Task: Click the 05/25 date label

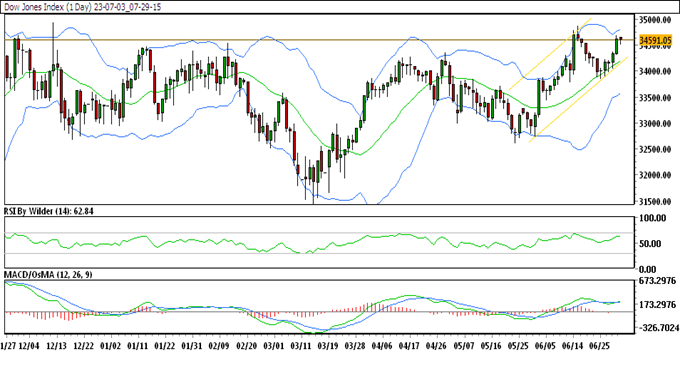Action: [x=518, y=345]
